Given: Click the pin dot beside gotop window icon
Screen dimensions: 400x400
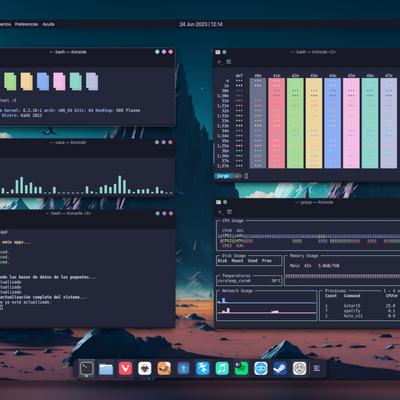Looking at the screenshot, I should pos(225,202).
